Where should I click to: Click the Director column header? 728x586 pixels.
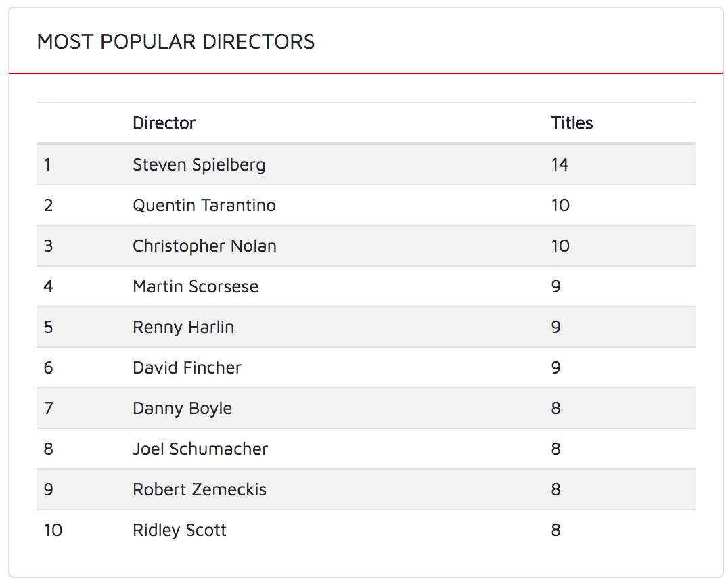point(164,123)
